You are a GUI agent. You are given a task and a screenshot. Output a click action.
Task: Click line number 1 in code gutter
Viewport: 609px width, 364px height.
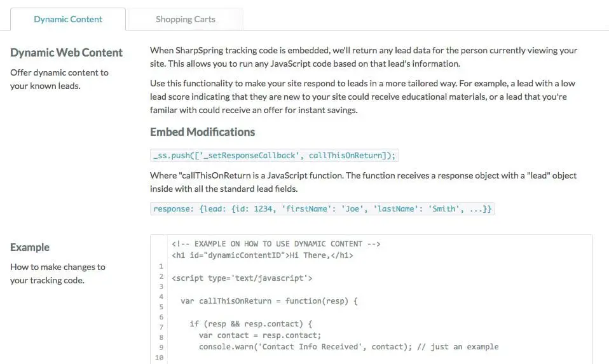coord(161,266)
